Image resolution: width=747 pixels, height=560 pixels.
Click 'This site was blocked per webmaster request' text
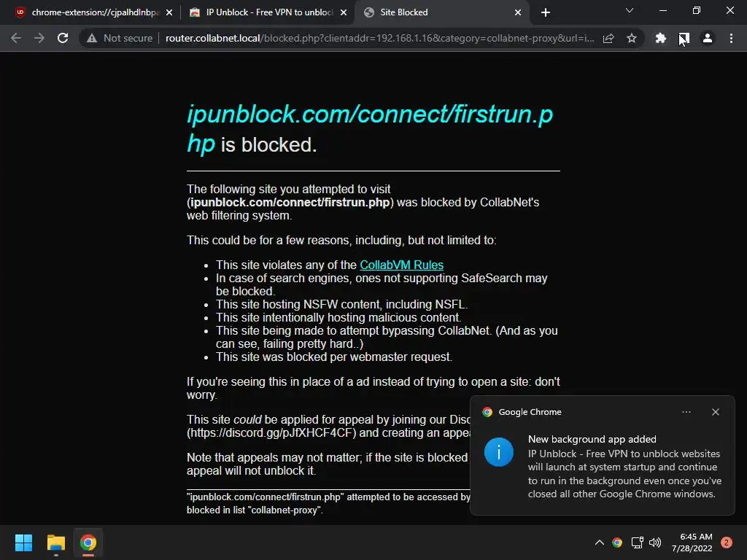(x=334, y=357)
